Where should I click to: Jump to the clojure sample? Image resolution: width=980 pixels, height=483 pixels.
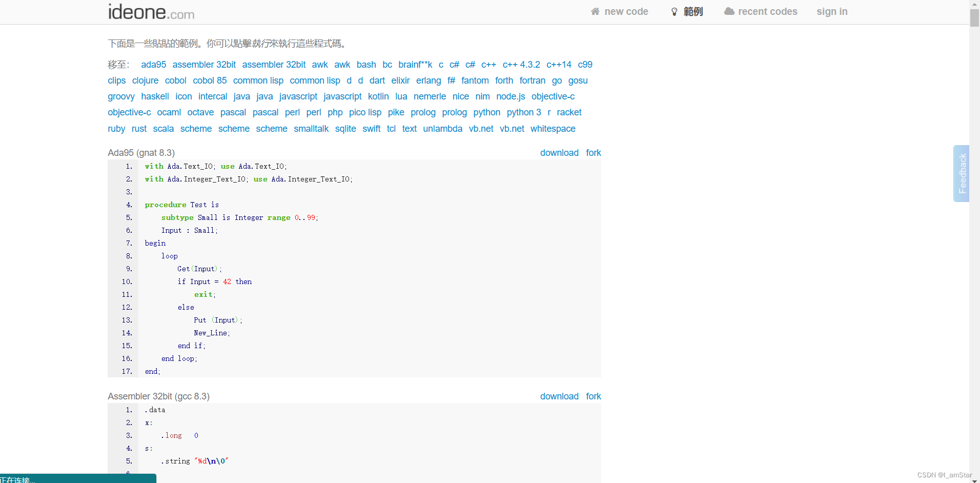point(145,80)
